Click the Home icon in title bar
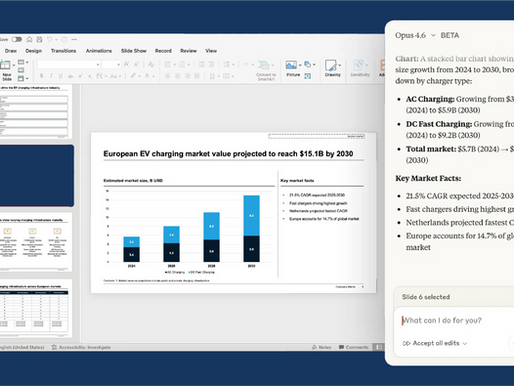The image size is (514, 386). (x=29, y=39)
